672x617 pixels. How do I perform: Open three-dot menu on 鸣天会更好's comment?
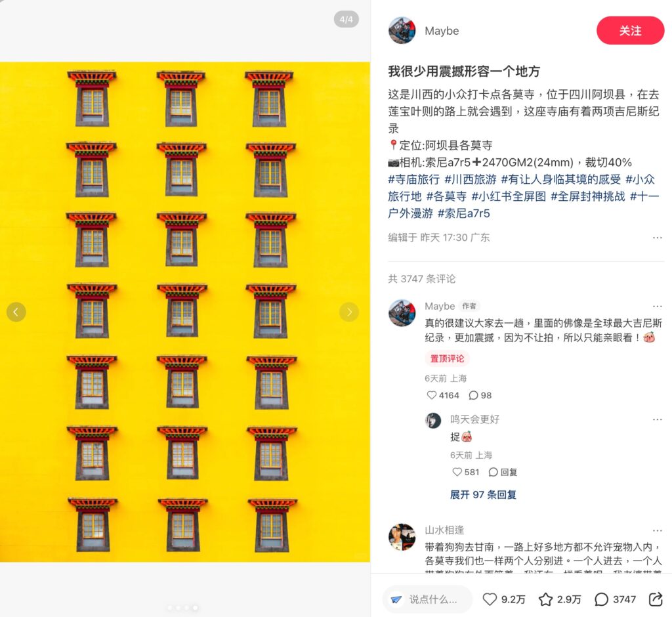tap(657, 419)
